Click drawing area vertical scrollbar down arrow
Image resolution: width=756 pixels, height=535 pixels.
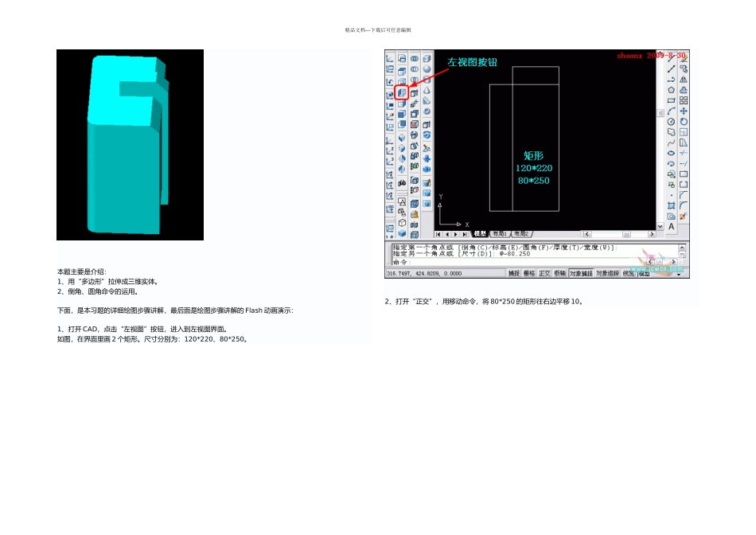660,226
